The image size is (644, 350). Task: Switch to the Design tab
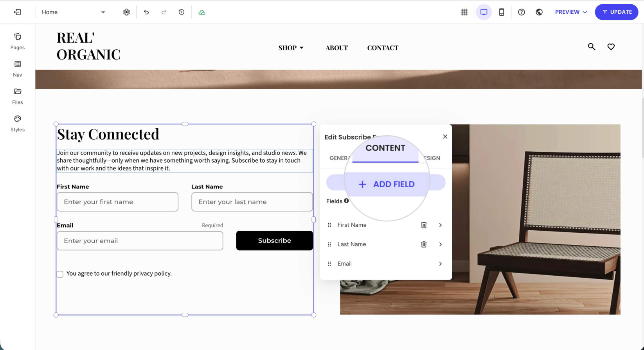click(x=432, y=158)
